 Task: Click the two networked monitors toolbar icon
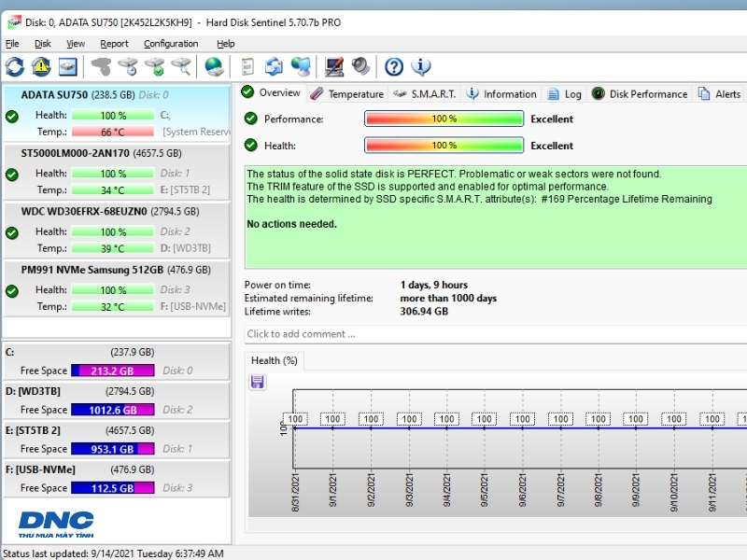[301, 66]
